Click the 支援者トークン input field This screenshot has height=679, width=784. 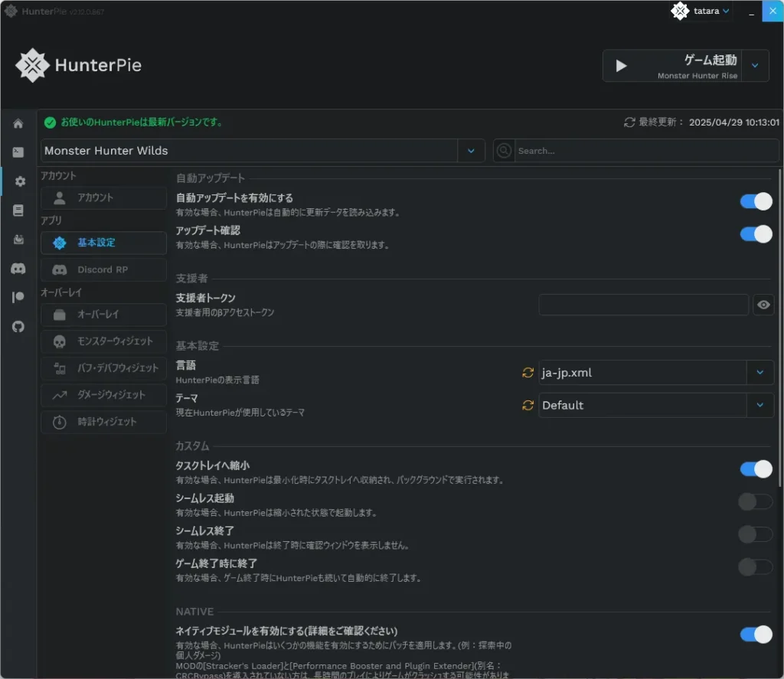click(643, 305)
